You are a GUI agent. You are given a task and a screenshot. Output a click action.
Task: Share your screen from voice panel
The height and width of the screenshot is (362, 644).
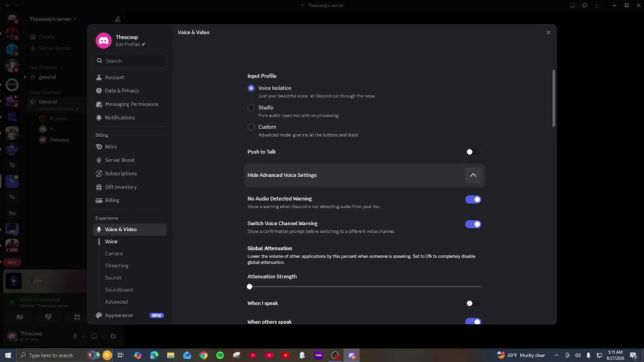[48, 317]
